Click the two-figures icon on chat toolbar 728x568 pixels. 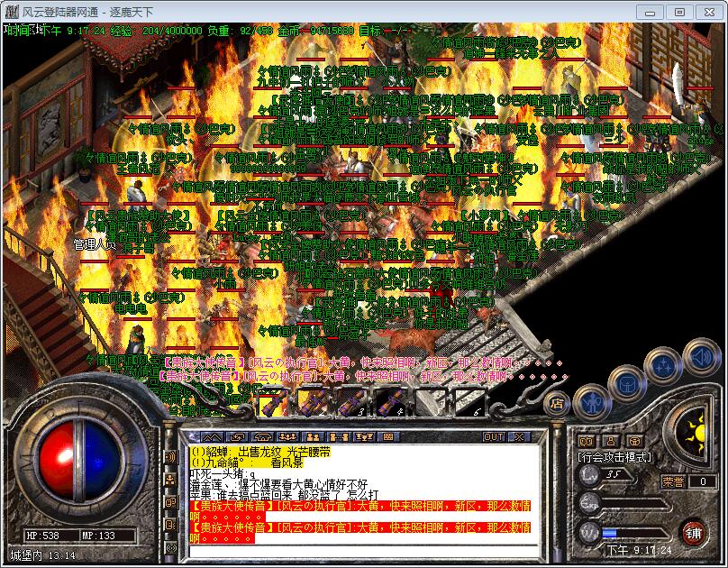pyautogui.click(x=313, y=436)
